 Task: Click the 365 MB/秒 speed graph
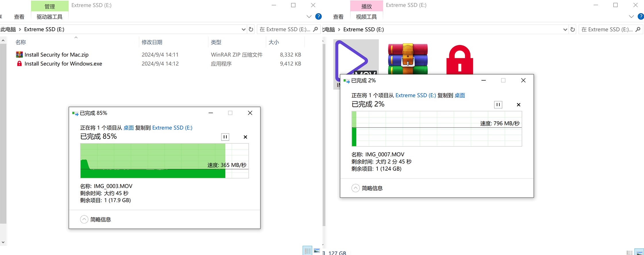click(164, 161)
